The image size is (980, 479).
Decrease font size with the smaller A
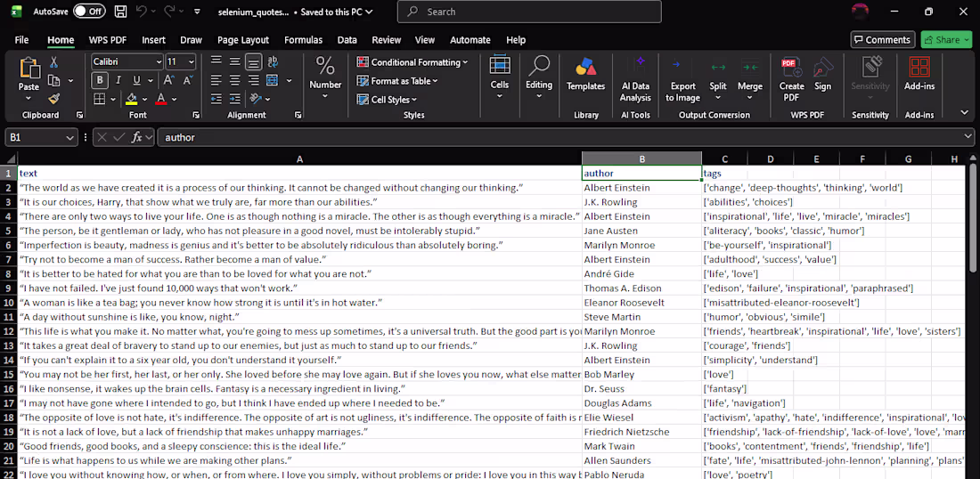pos(185,80)
